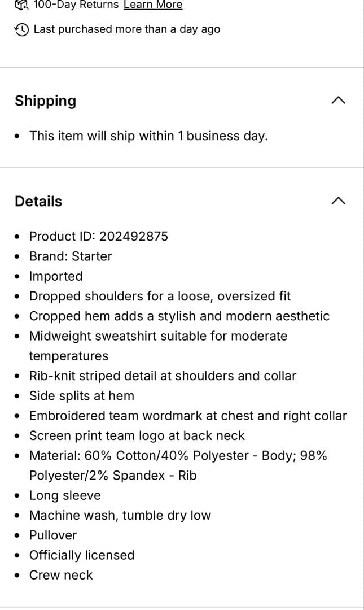Click the Officially licensed line
364x610 pixels.
point(82,555)
